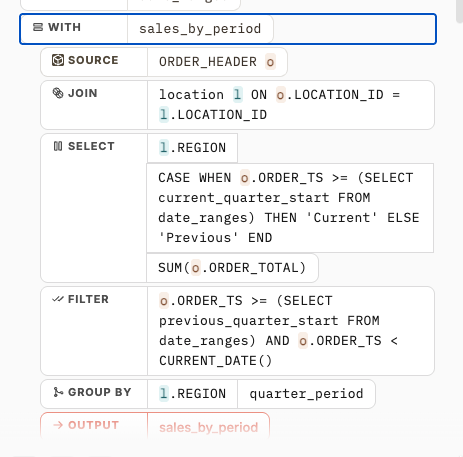Click the teal 'l' alias badge in JOIN
The image size is (463, 457).
(x=237, y=95)
